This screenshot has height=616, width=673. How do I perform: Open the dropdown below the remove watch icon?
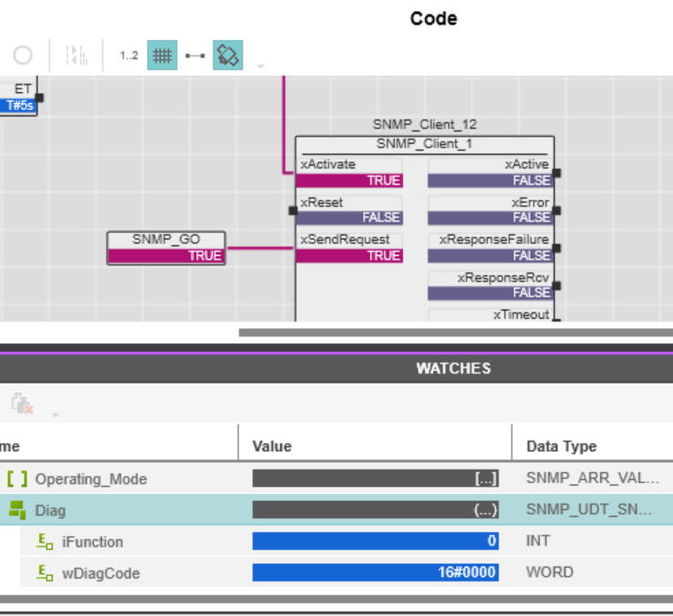[55, 415]
